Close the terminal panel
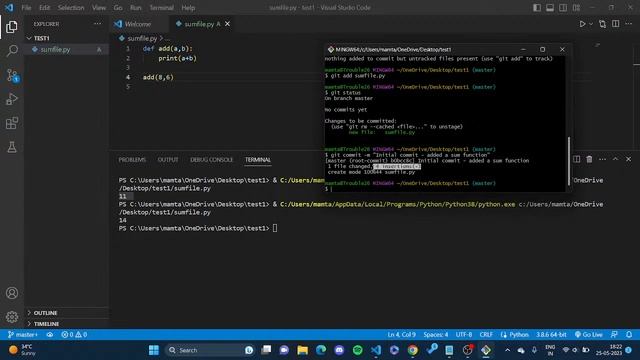The height and width of the screenshot is (360, 640). [629, 159]
